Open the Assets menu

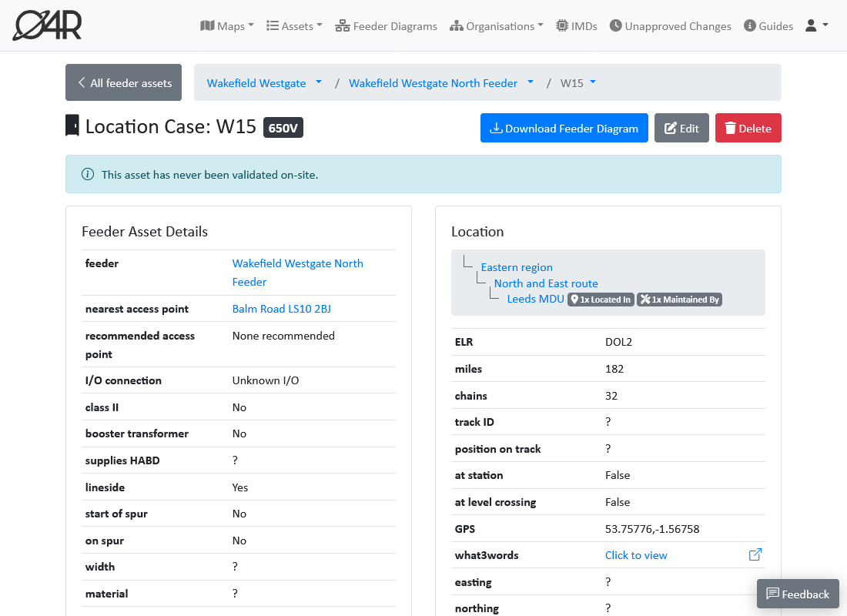[294, 26]
